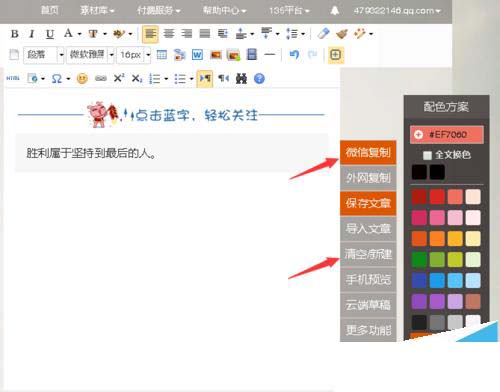
Task: Pick the dark green color swatch
Action: tap(419, 260)
